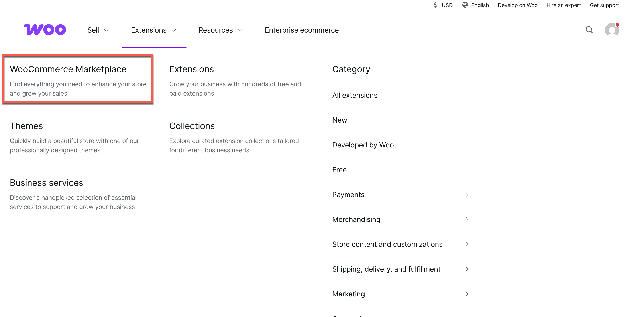Open the Marketing category
Screen dimensions: 644x317
click(348, 294)
